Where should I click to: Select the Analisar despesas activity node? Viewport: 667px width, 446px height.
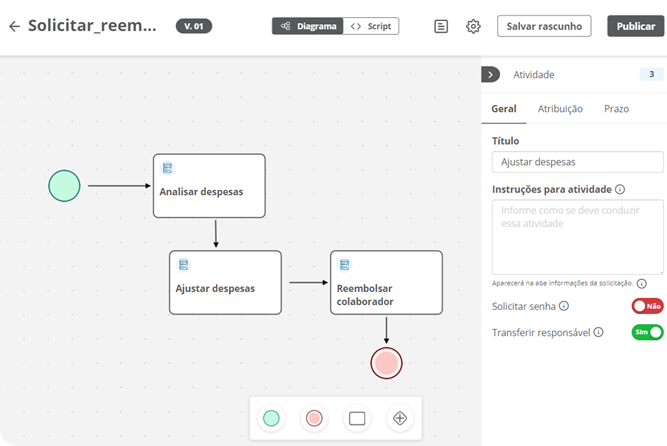point(209,186)
